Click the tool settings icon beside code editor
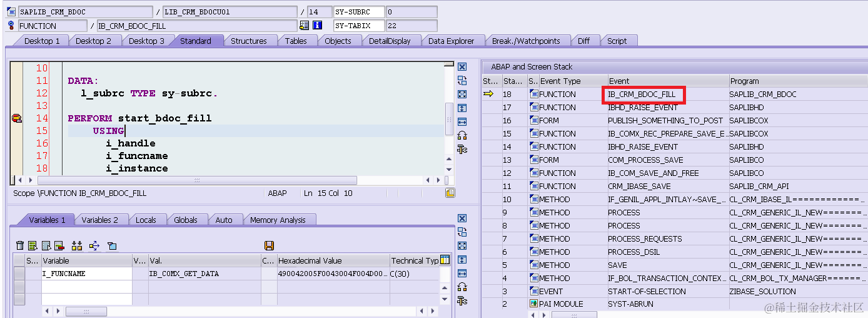 pyautogui.click(x=462, y=149)
